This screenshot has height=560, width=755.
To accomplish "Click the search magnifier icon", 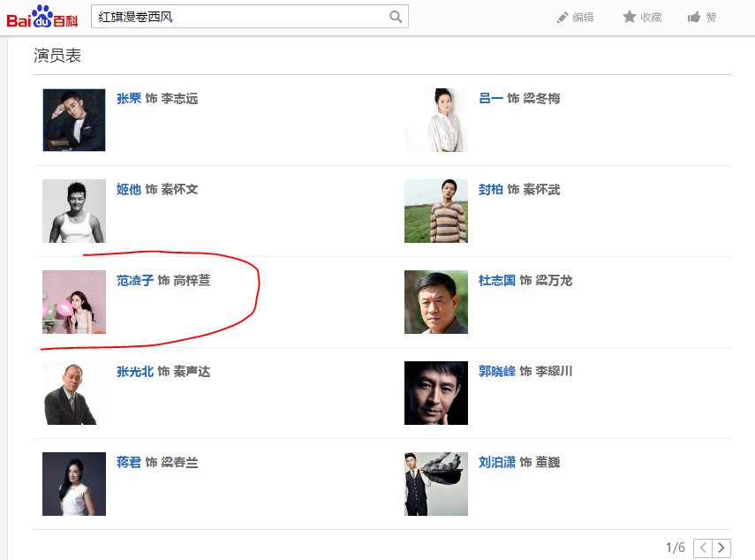I will tap(396, 17).
